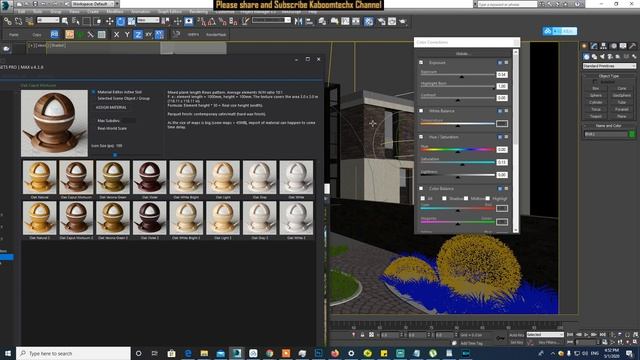
Task: Check the Color Balance All checkbox
Action: 423,198
